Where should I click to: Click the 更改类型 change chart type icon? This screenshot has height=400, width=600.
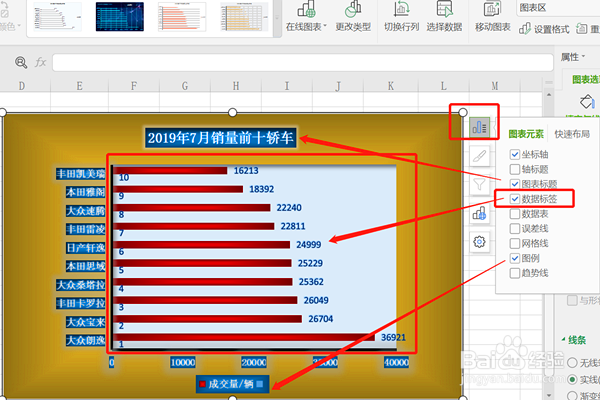(353, 9)
